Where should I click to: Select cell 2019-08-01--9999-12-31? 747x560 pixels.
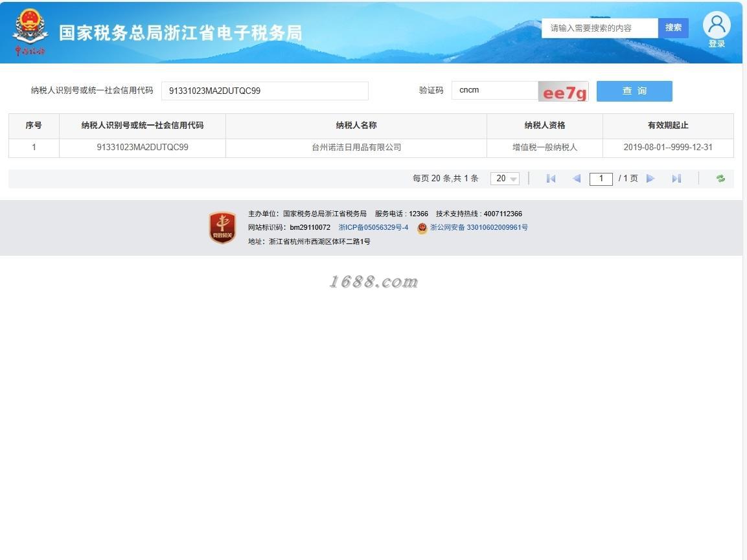pyautogui.click(x=668, y=148)
